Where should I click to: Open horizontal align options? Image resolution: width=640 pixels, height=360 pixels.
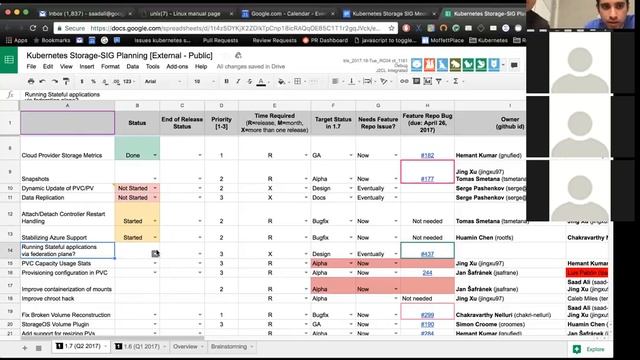coord(336,81)
